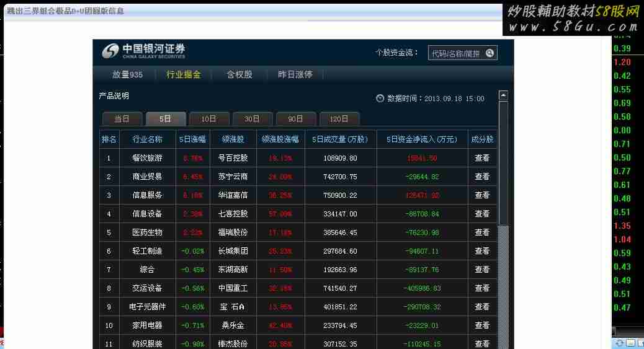
Task: Select the 当日 period tab
Action: click(x=122, y=118)
